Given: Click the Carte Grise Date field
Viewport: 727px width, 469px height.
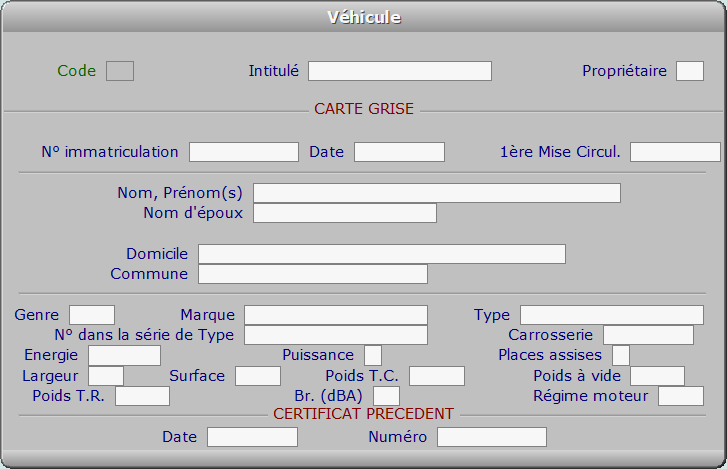Looking at the screenshot, I should point(399,152).
